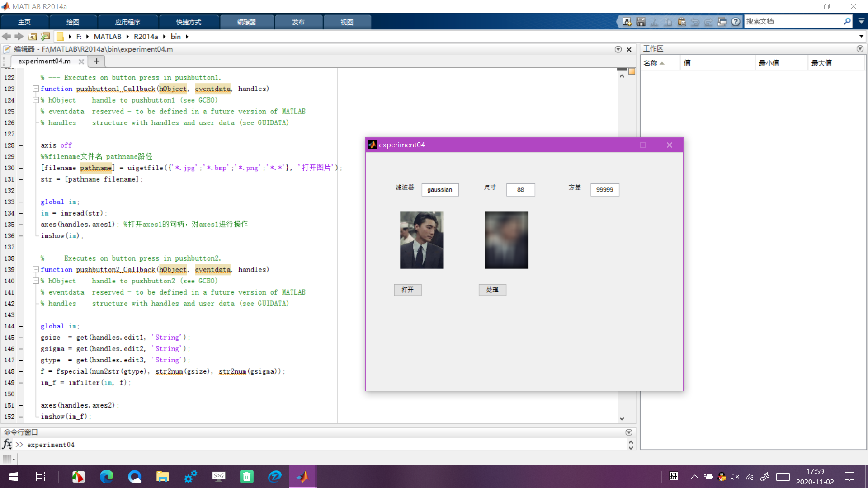The image size is (868, 488).
Task: Click the search magnifier icon in documentation box
Action: coord(847,21)
